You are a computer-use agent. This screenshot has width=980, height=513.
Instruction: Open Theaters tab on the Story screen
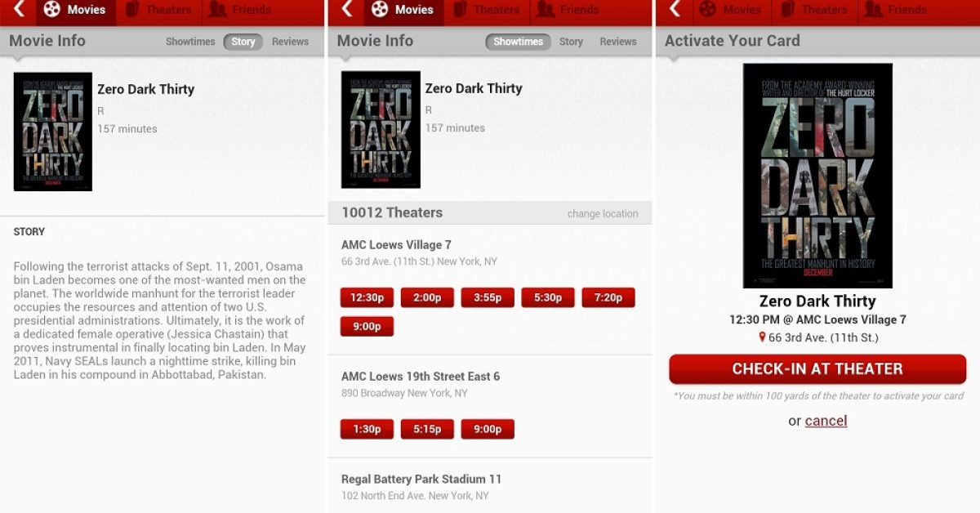(x=158, y=10)
